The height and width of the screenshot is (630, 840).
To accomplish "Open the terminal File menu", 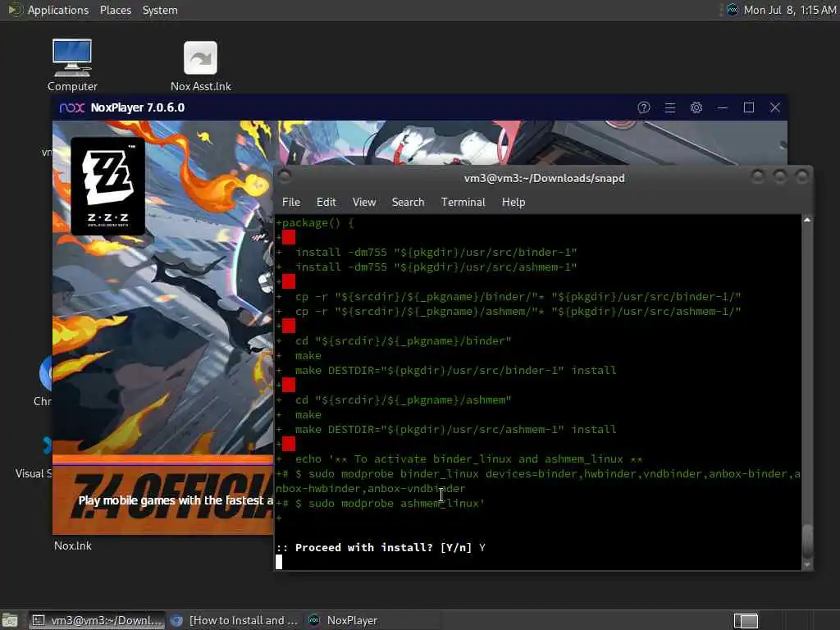I will [291, 202].
